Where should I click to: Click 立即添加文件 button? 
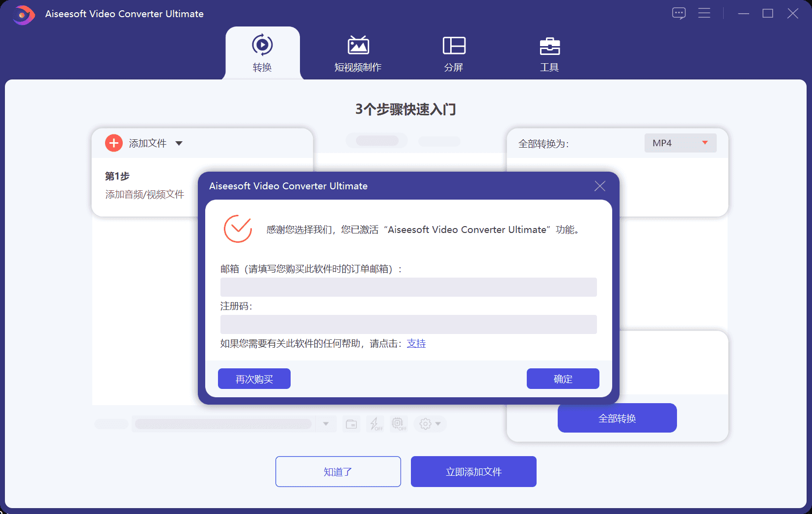pos(474,471)
